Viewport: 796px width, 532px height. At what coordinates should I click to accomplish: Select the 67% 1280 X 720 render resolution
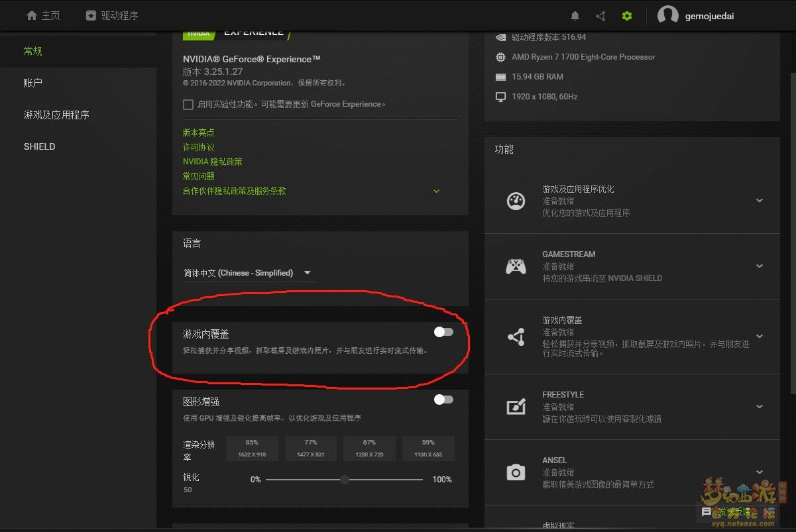point(369,448)
